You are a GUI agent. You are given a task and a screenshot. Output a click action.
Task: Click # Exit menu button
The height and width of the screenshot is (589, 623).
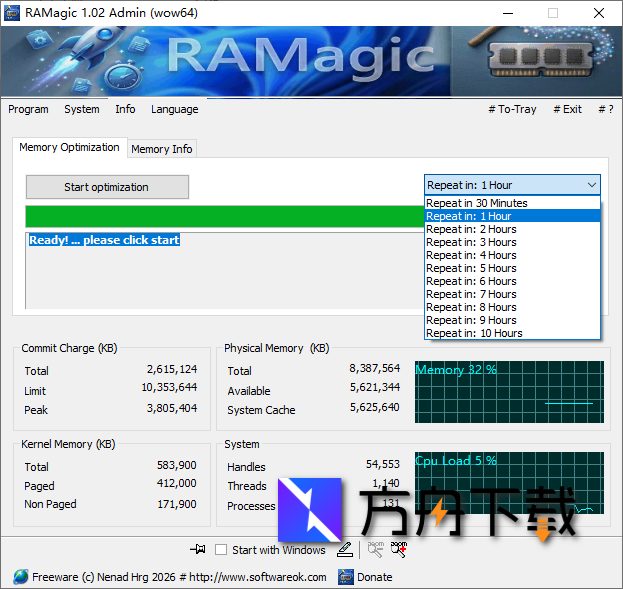click(x=567, y=109)
